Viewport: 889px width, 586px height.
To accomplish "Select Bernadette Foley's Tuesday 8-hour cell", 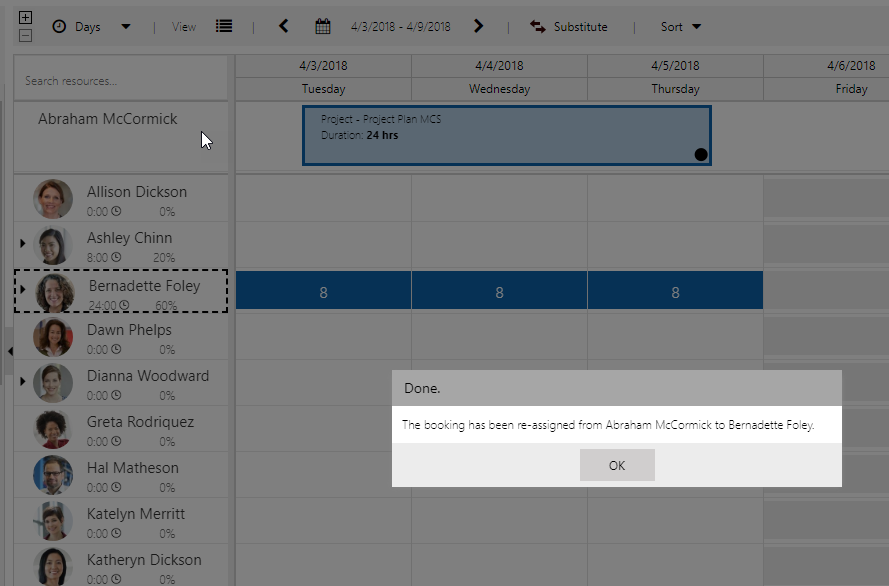I will [x=323, y=292].
